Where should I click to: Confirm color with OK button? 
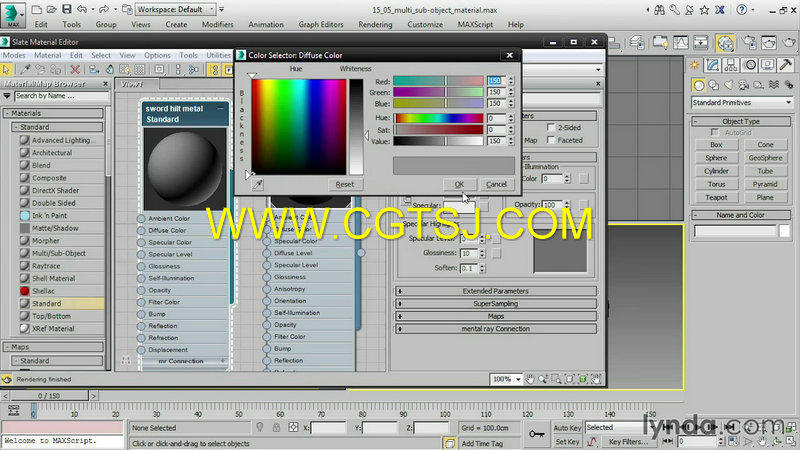click(459, 185)
